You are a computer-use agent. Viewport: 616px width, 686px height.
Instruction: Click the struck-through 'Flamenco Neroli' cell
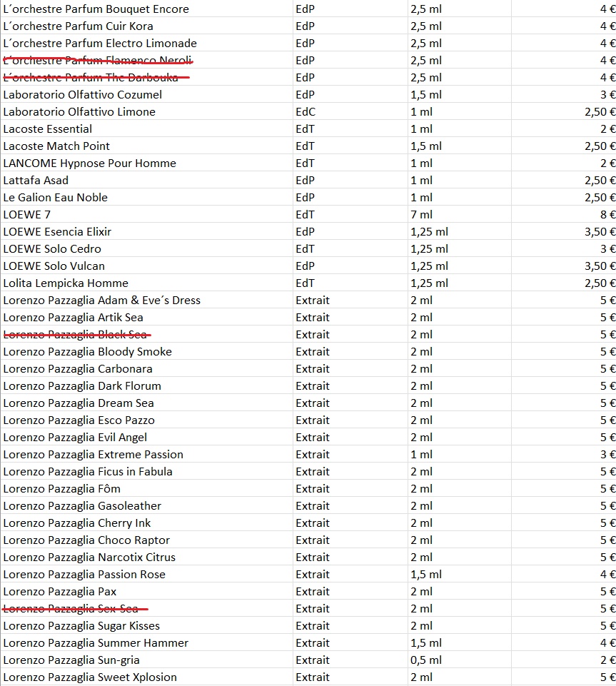coord(98,60)
